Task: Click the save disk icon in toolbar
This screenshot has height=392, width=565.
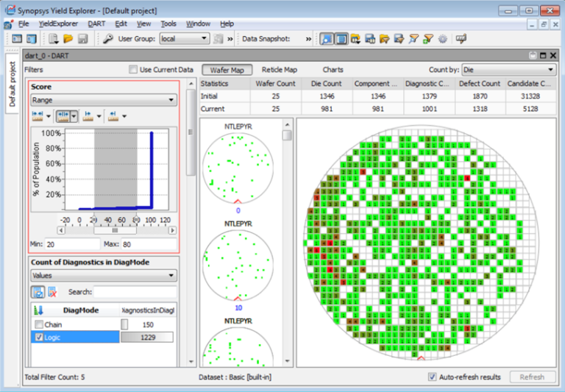Action: (82, 38)
